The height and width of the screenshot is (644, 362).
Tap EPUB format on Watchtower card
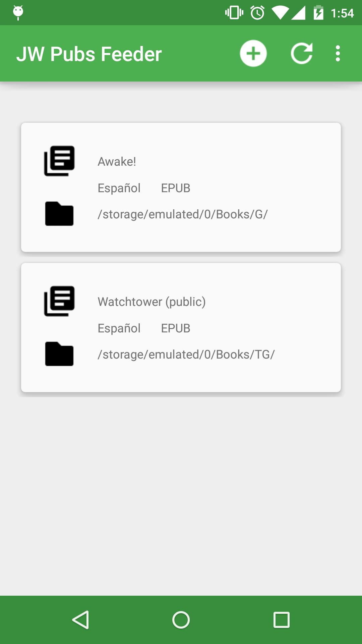click(x=175, y=328)
